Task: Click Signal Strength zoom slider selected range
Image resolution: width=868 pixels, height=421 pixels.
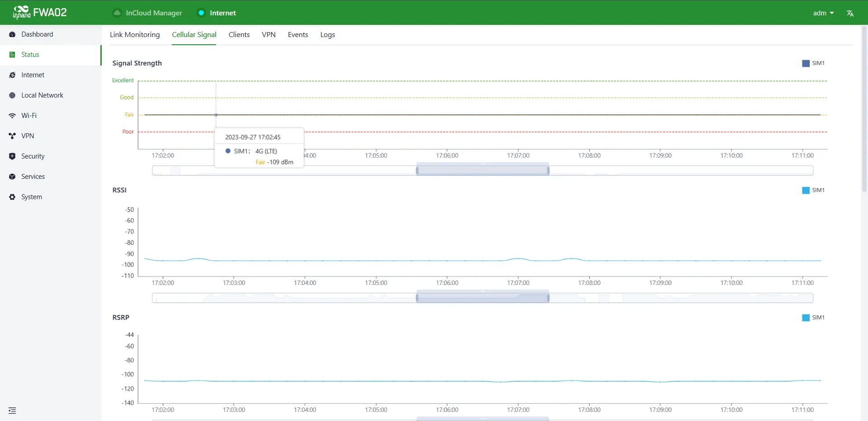Action: tap(482, 170)
